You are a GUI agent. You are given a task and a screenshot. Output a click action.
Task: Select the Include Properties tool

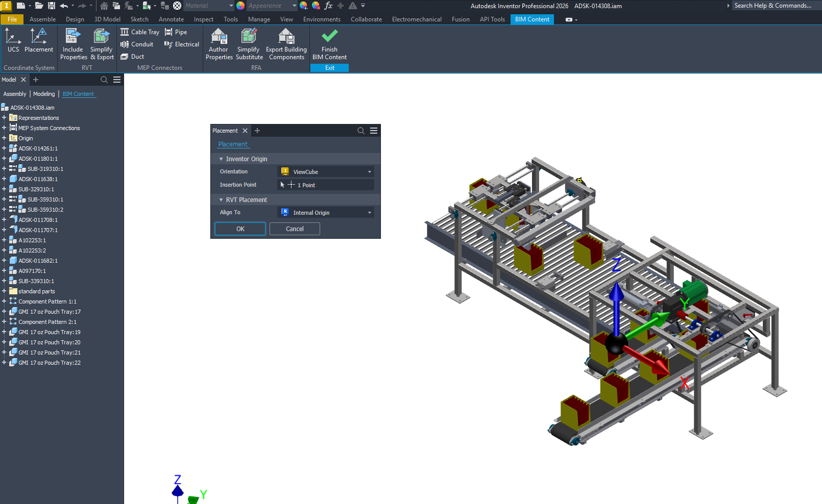coord(74,44)
